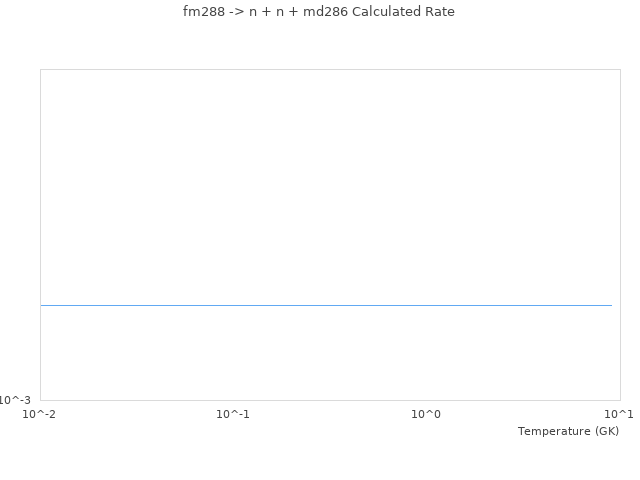Screen dimensions: 640x480
Task: Click the chart title text
Action: click(319, 12)
